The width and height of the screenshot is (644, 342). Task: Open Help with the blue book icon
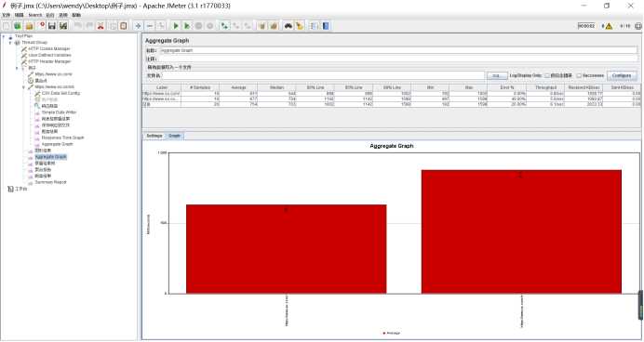pos(326,26)
